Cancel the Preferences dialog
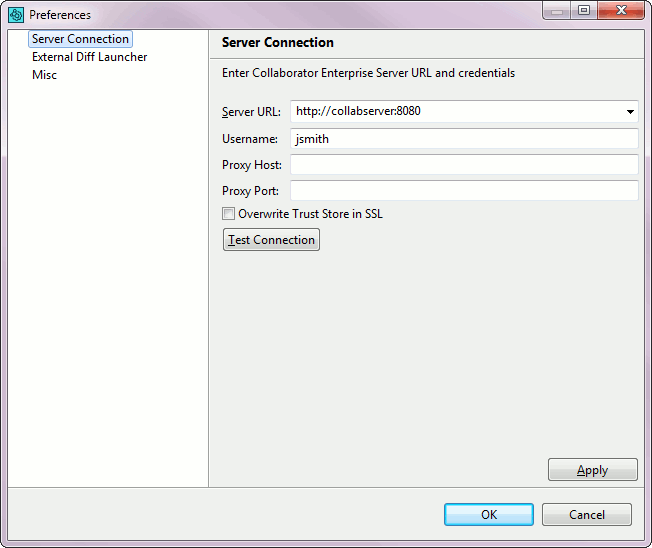This screenshot has width=652, height=548. pyautogui.click(x=587, y=515)
